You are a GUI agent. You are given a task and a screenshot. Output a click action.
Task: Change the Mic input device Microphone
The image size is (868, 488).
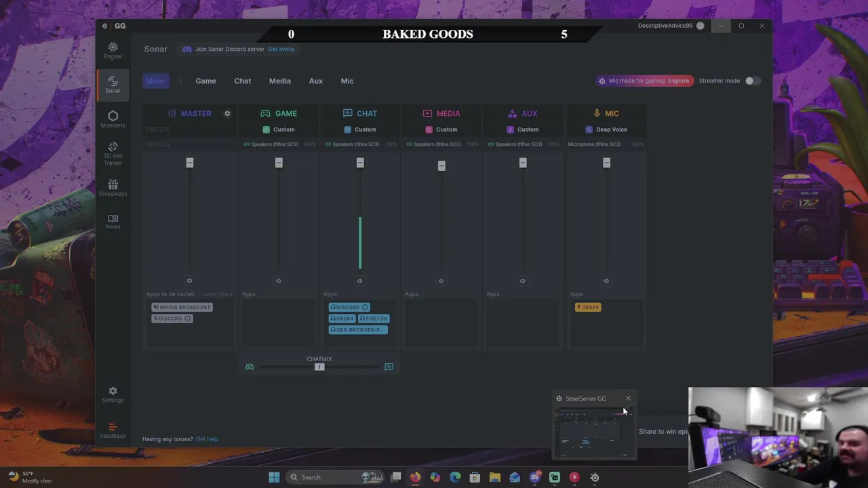(x=594, y=144)
